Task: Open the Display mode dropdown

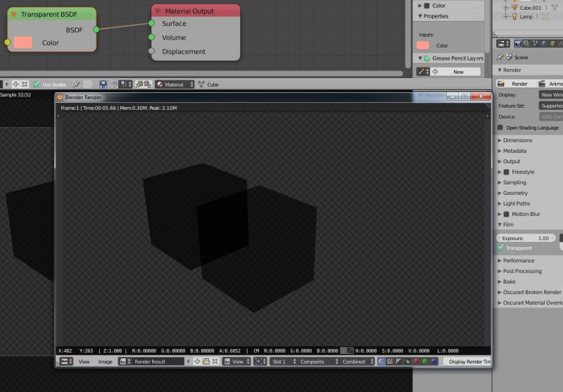Action: pyautogui.click(x=551, y=95)
